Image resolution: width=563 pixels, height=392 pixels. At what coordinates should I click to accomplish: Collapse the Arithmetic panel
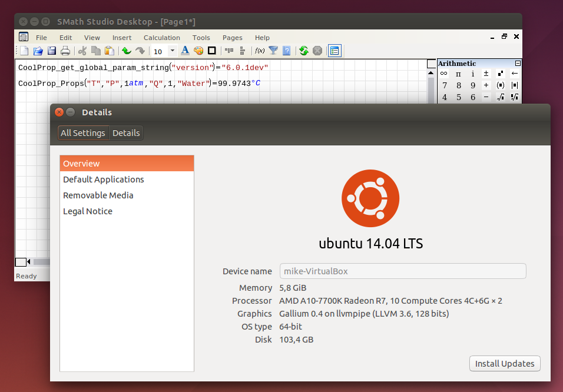518,64
